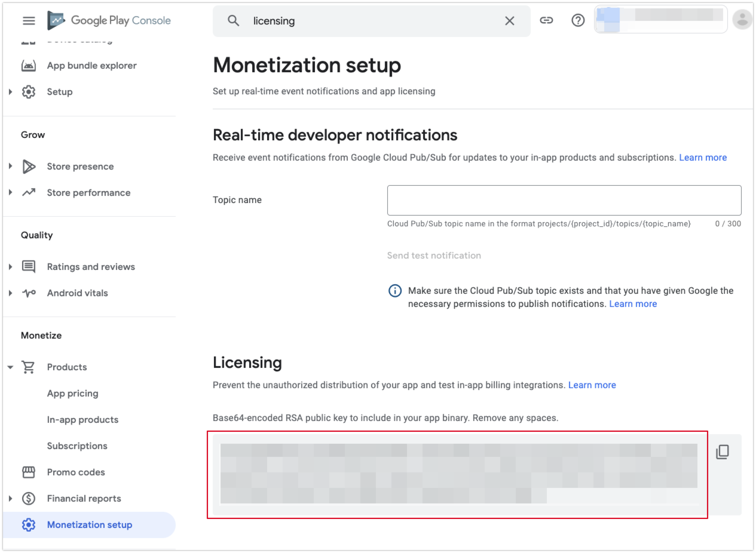Open Store performance menu item
This screenshot has width=756, height=553.
[89, 193]
